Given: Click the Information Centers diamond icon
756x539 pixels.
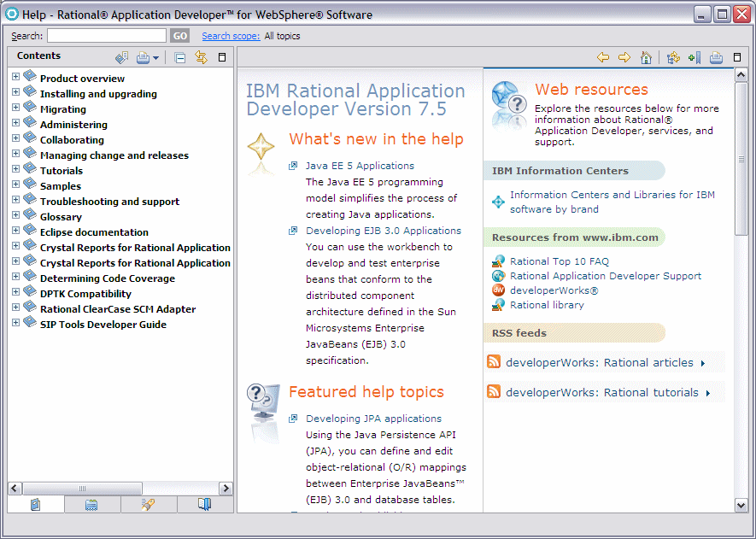Looking at the screenshot, I should tap(498, 202).
